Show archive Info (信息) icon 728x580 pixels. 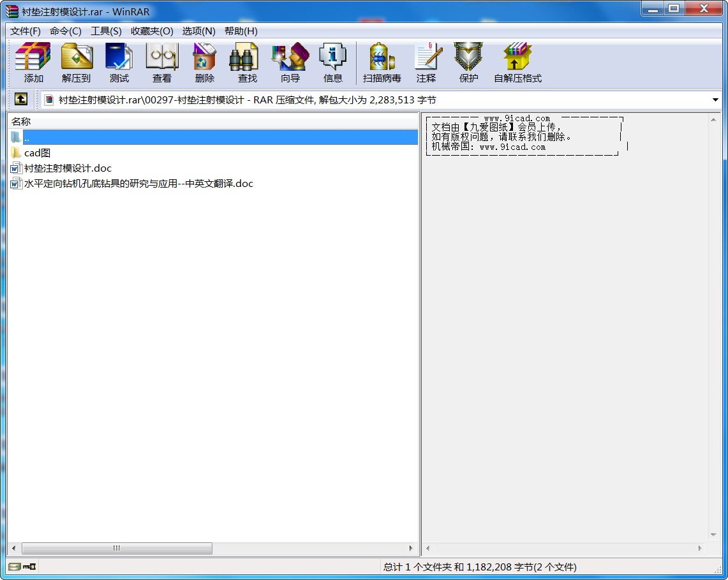tap(332, 63)
